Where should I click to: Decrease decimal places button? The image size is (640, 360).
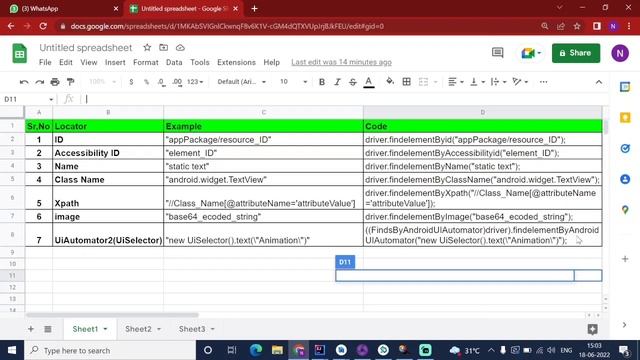pos(162,82)
